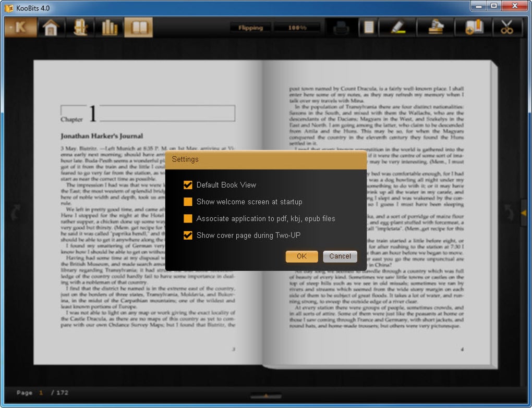Image resolution: width=532 pixels, height=408 pixels.
Task: Click the 'Jonathan Harker's Journal' heading
Action: (x=102, y=136)
